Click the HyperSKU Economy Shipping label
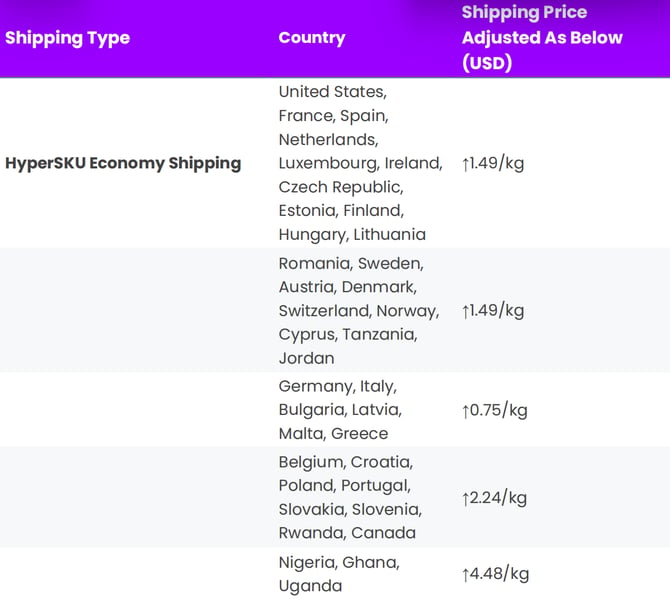Viewport: 670px width, 599px height. 123,163
